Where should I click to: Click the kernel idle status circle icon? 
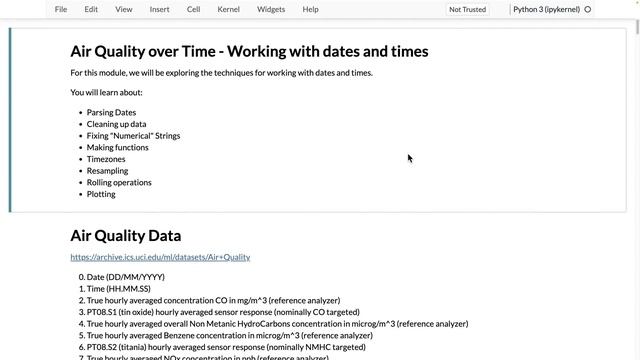click(588, 9)
